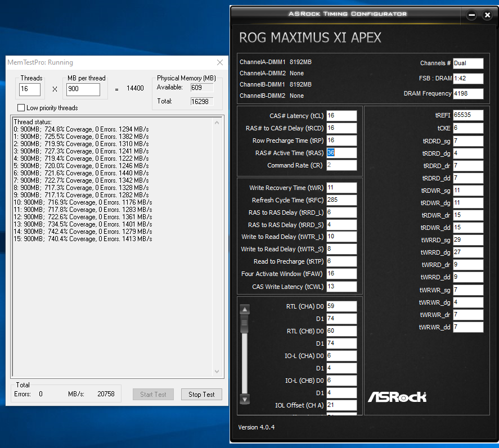Click the tCKE value field
Viewport: 499px width, 448px height.
(x=468, y=128)
